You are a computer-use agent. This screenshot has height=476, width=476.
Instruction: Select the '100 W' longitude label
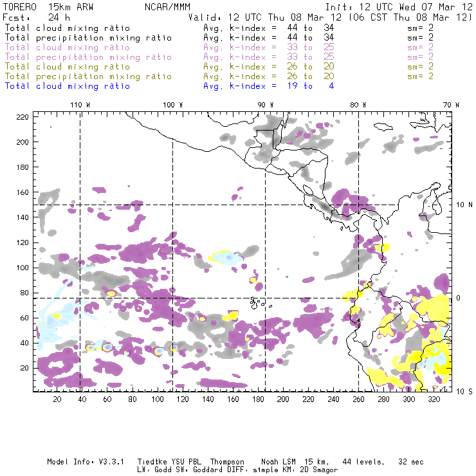coord(173,105)
